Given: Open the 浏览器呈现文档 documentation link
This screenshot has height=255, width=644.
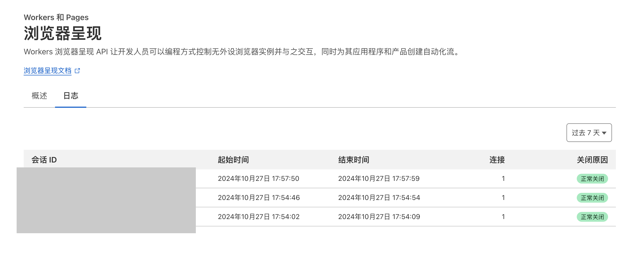Looking at the screenshot, I should point(47,70).
